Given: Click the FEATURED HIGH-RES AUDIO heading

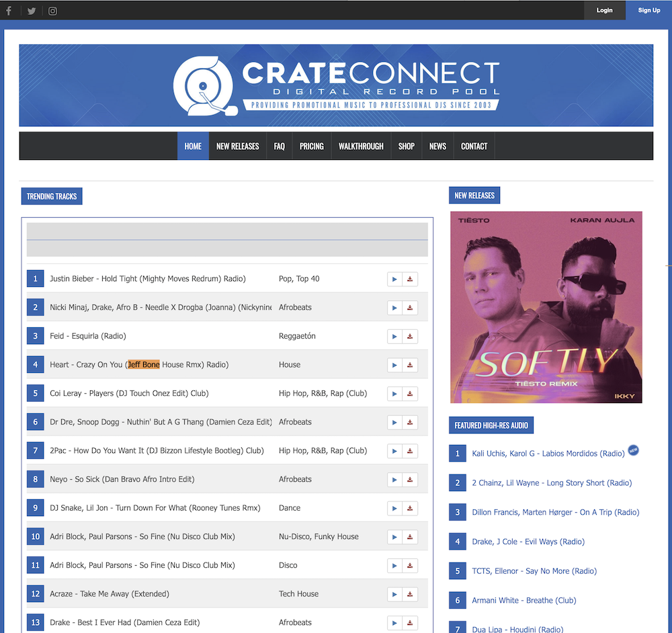Looking at the screenshot, I should (491, 425).
